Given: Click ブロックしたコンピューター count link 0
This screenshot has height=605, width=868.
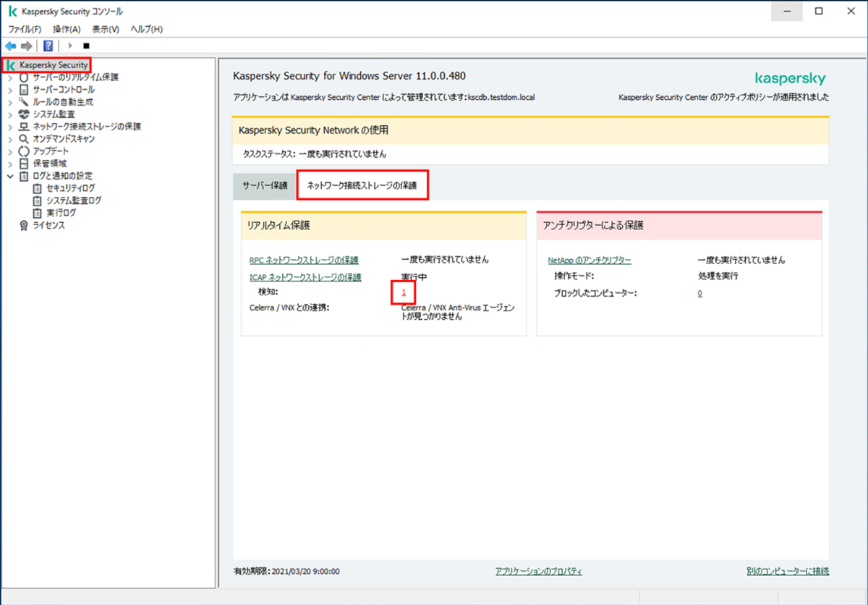Looking at the screenshot, I should pos(700,294).
